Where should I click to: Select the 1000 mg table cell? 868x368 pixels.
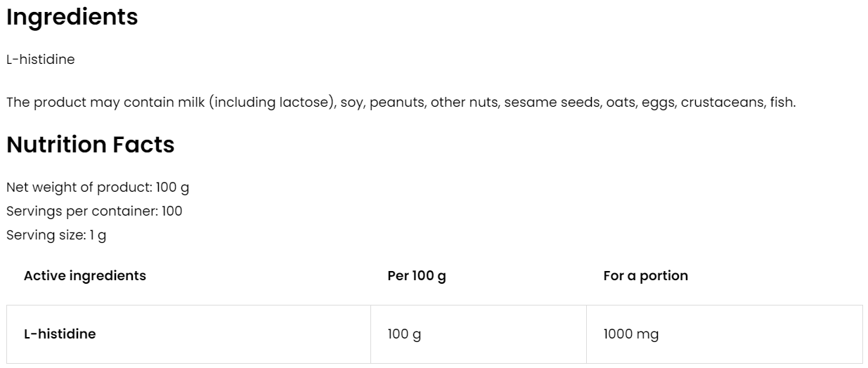(630, 334)
